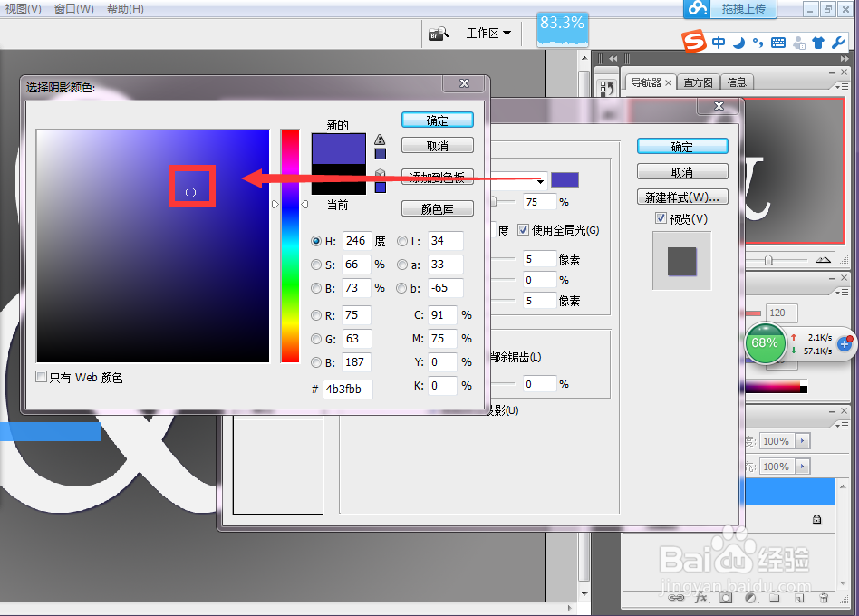The image size is (859, 616).
Task: Open the Sogou soft keyboard icon
Action: coord(778,43)
